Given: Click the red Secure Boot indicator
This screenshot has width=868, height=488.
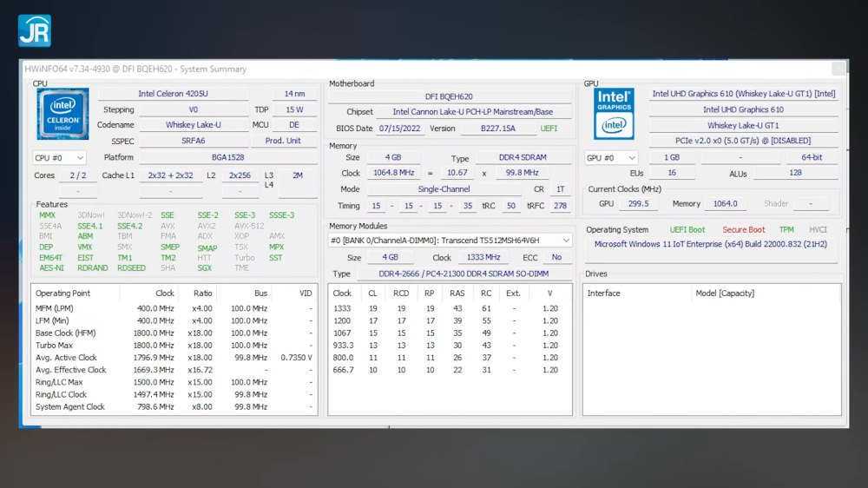Looking at the screenshot, I should [x=744, y=230].
